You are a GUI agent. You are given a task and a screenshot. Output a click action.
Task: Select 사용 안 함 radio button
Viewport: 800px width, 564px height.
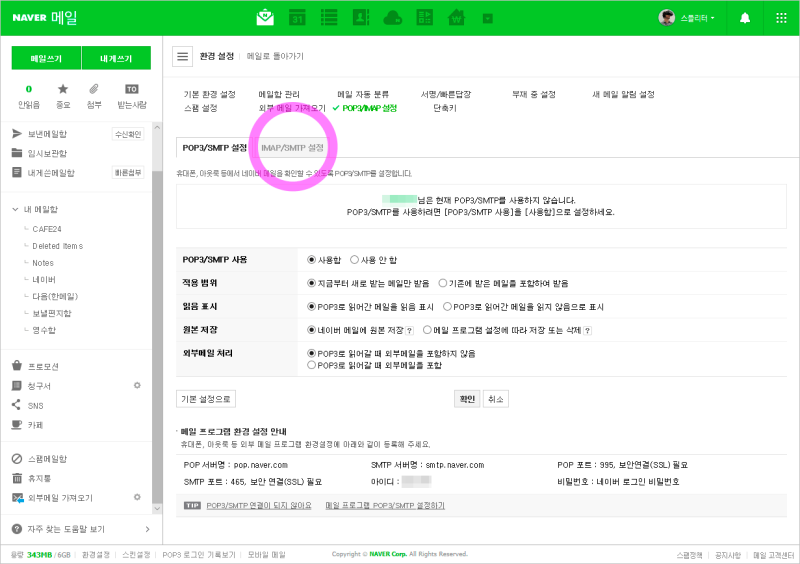354,260
